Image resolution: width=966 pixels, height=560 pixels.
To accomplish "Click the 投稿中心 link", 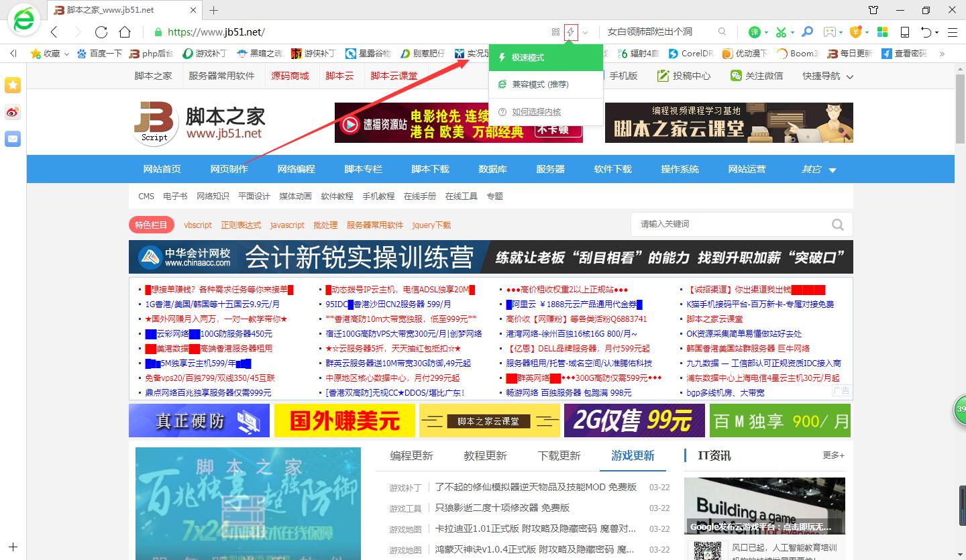I will (x=684, y=76).
